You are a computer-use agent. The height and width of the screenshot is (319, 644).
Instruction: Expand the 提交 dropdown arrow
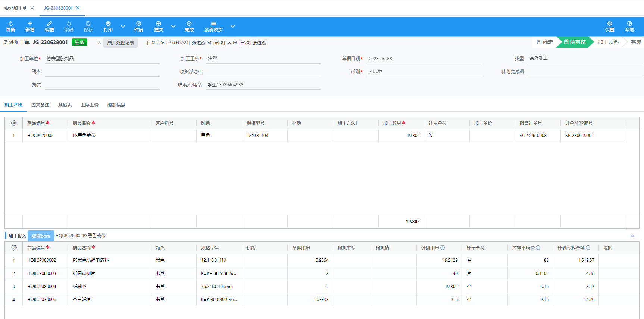click(173, 27)
